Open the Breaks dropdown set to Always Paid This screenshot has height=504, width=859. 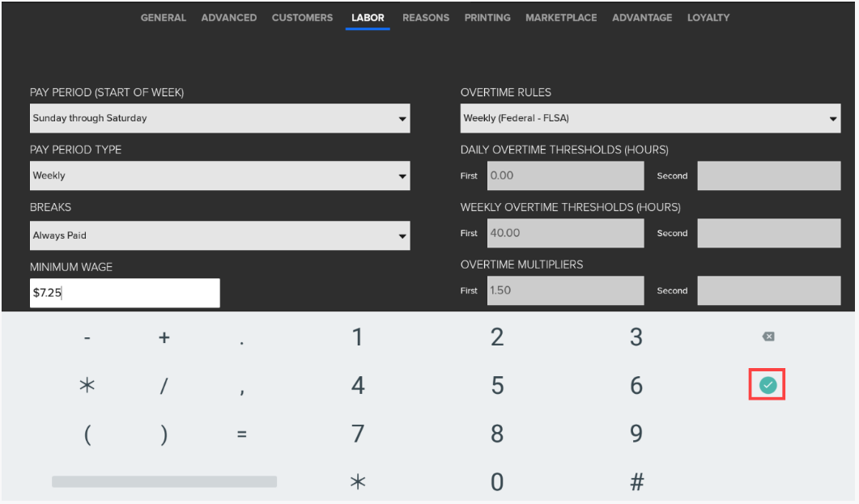pyautogui.click(x=219, y=235)
